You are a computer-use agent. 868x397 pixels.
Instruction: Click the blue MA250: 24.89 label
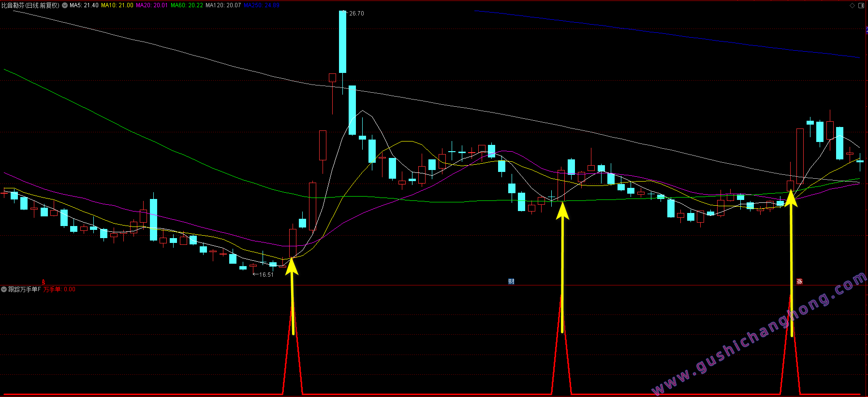click(262, 5)
